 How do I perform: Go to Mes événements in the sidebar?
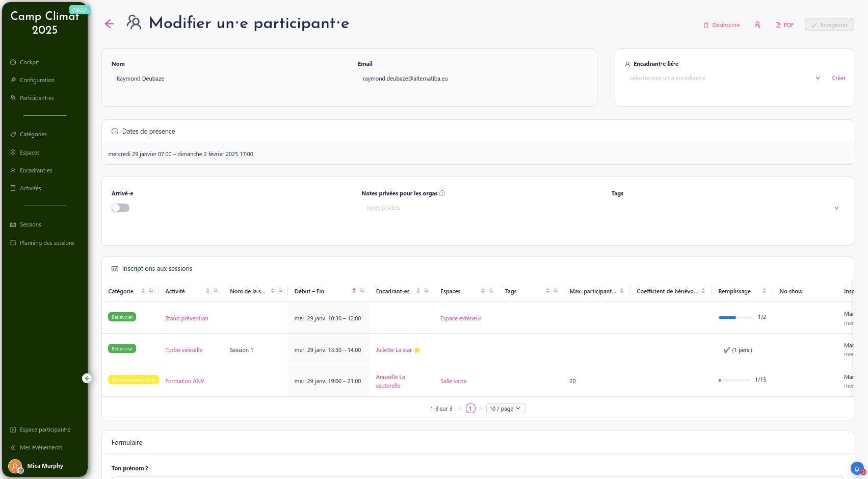coord(41,447)
